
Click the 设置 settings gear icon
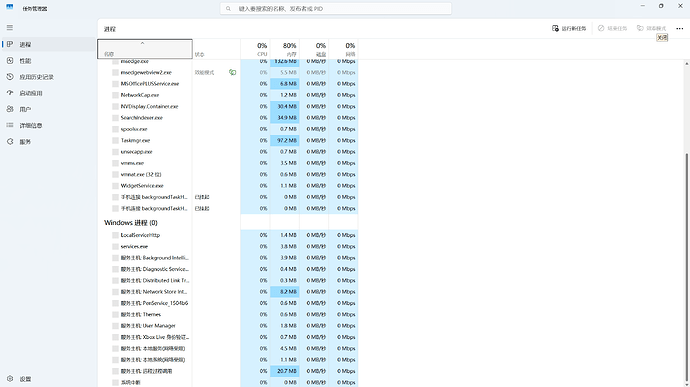click(10, 379)
